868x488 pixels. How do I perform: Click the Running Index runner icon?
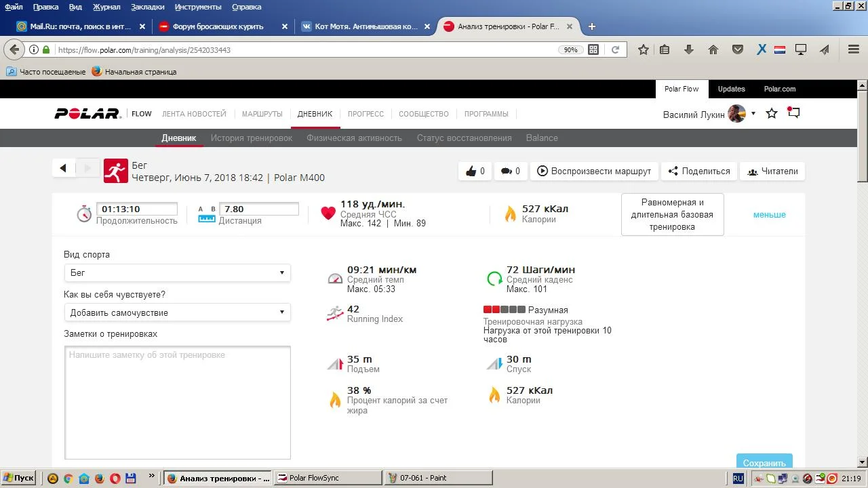(x=335, y=313)
